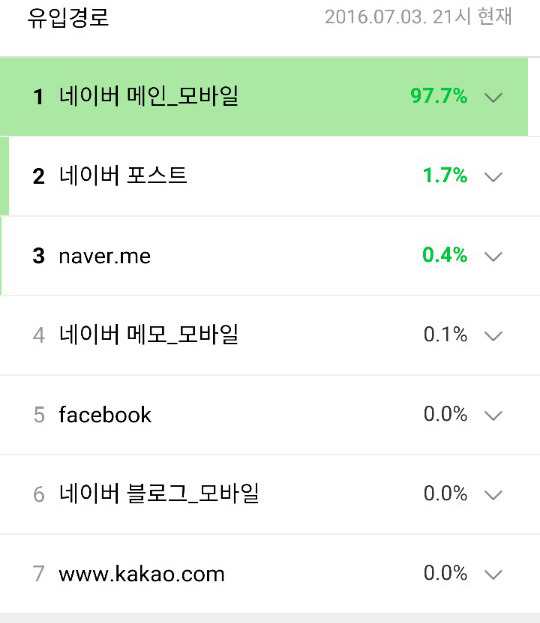This screenshot has width=540, height=623.
Task: Select the facebook referrer entry
Action: (x=105, y=414)
